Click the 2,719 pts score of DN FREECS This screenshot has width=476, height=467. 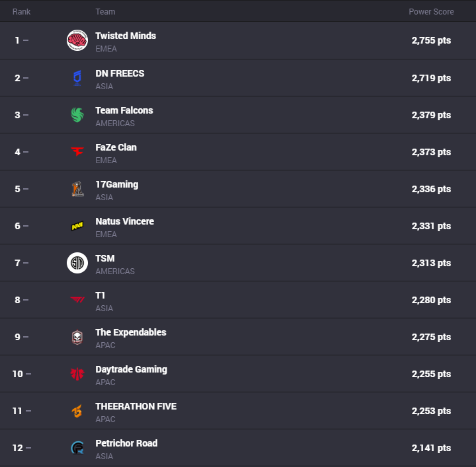coord(431,78)
